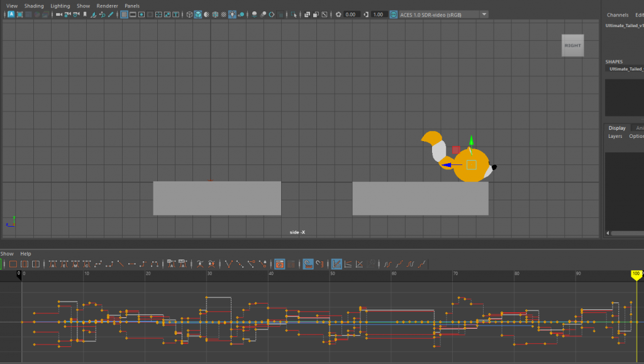Open the viewport View menu

point(12,6)
